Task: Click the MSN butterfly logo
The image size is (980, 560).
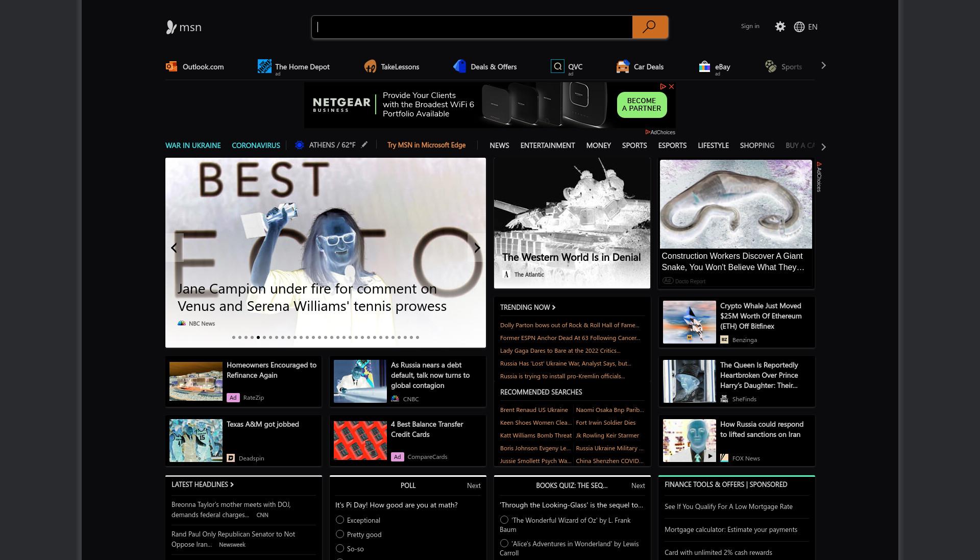Action: tap(171, 27)
